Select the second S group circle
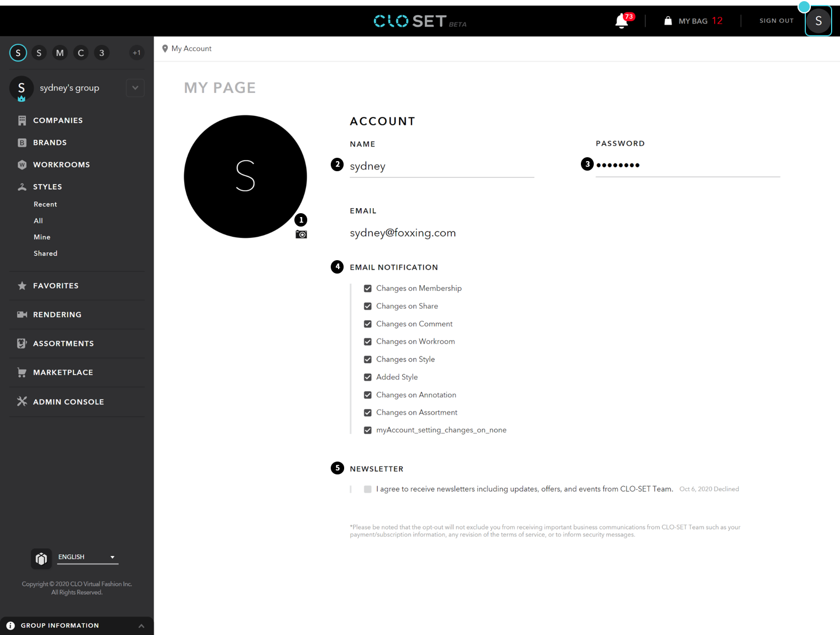The height and width of the screenshot is (635, 840). click(39, 53)
